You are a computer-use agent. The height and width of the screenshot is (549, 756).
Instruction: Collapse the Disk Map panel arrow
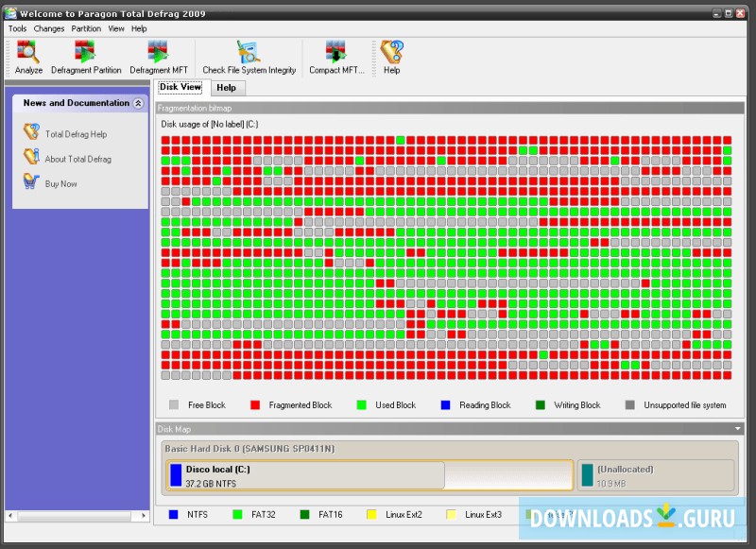coord(737,428)
